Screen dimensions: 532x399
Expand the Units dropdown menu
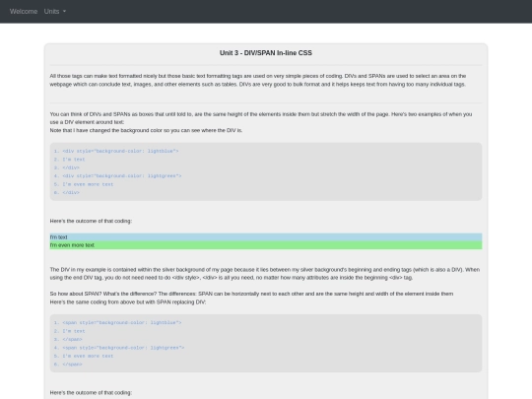tap(54, 11)
